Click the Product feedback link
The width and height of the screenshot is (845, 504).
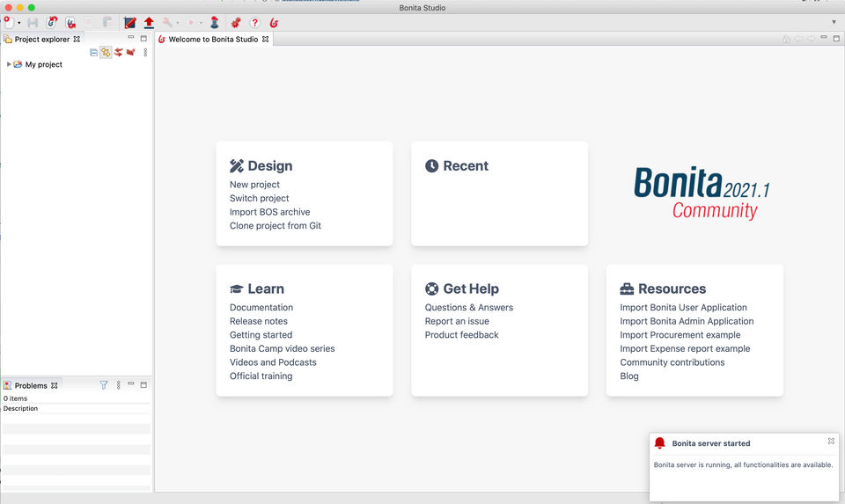point(461,334)
